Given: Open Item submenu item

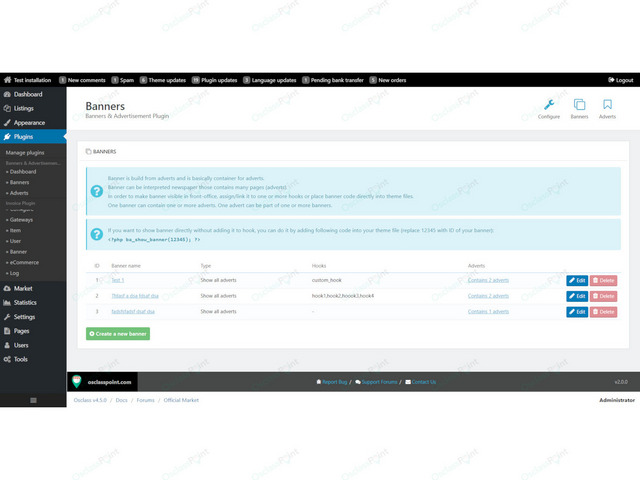Looking at the screenshot, I should point(13,231).
